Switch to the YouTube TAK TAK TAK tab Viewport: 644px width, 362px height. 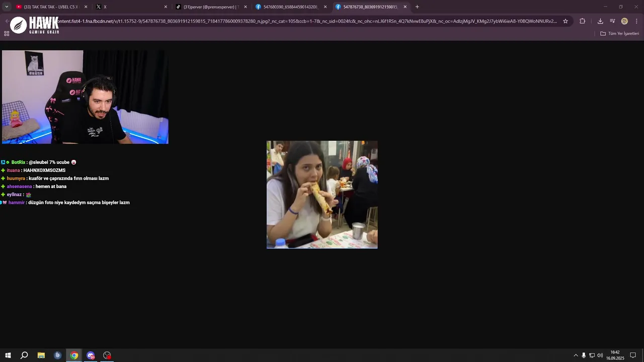coord(51,7)
